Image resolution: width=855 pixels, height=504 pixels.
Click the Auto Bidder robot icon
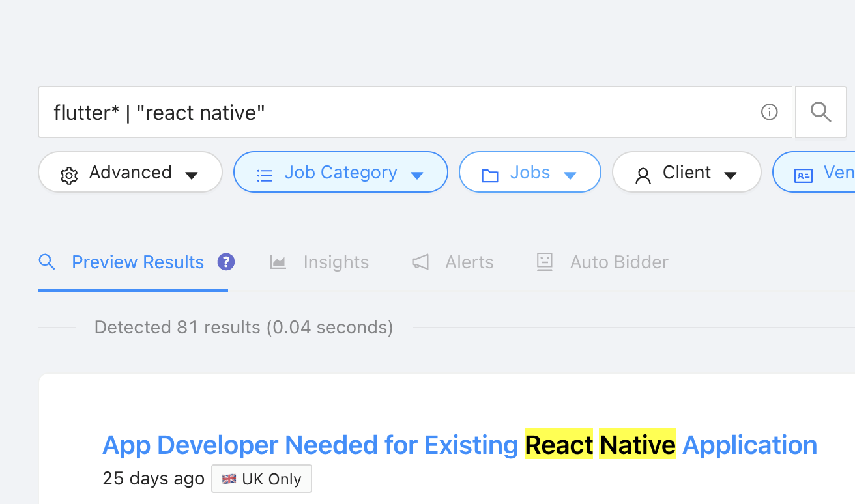click(x=544, y=262)
